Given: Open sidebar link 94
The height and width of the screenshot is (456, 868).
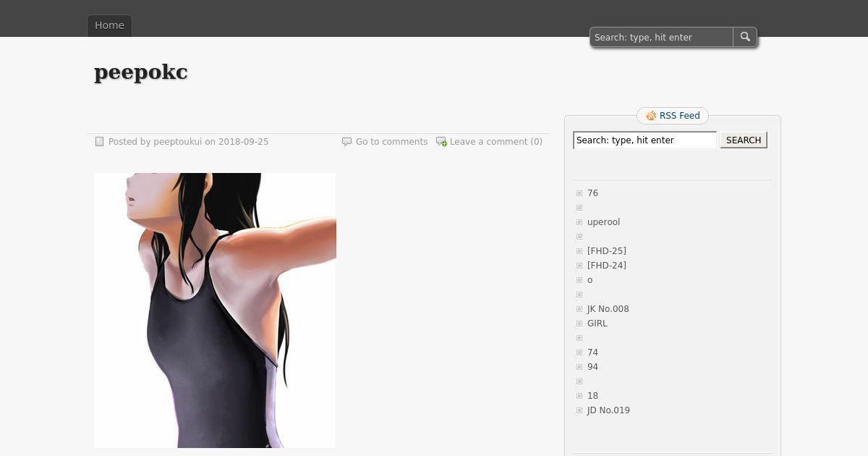Looking at the screenshot, I should (x=592, y=367).
